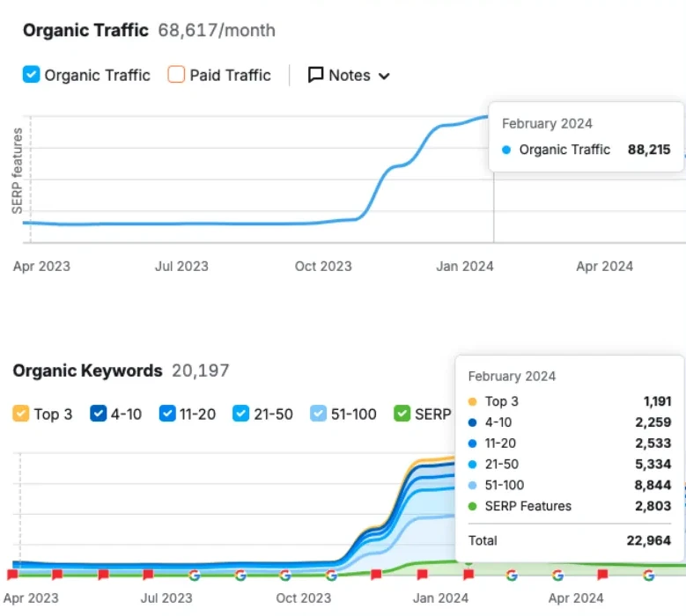Toggle the 21-50 positions checkbox
The width and height of the screenshot is (686, 616).
point(240,413)
